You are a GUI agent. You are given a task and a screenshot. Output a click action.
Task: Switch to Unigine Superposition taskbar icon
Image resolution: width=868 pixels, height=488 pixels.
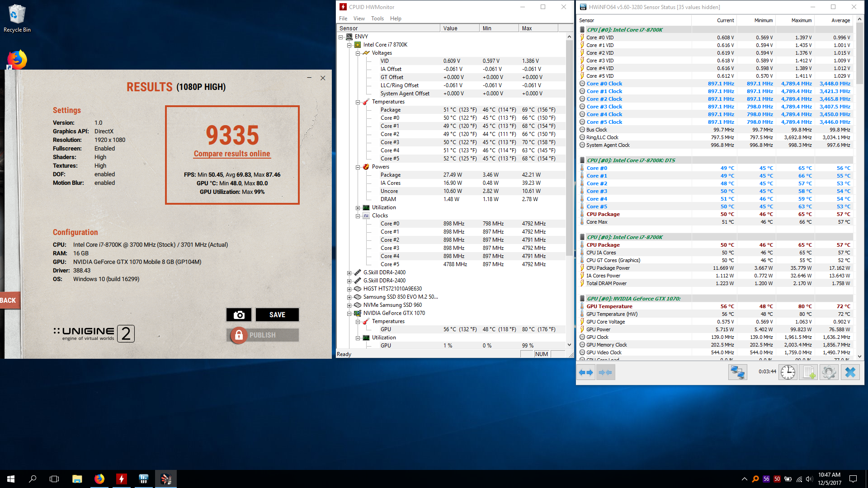[x=166, y=479]
